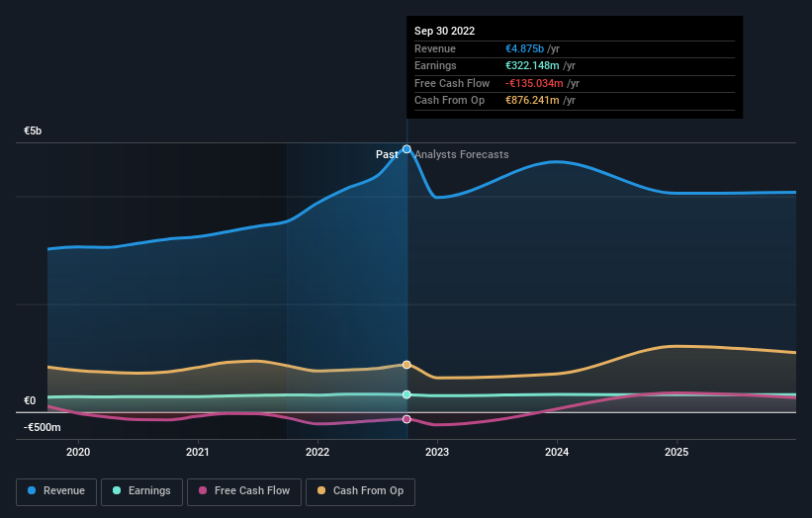
Task: Click the Past label on chart
Action: pos(387,154)
